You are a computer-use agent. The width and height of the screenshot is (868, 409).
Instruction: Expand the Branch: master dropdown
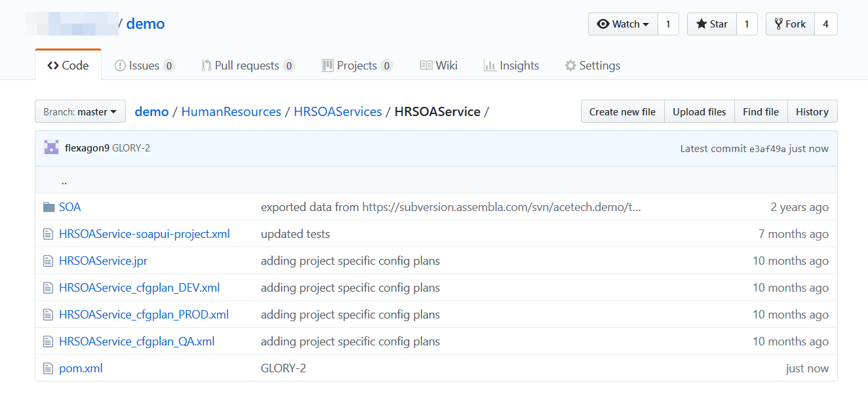80,111
